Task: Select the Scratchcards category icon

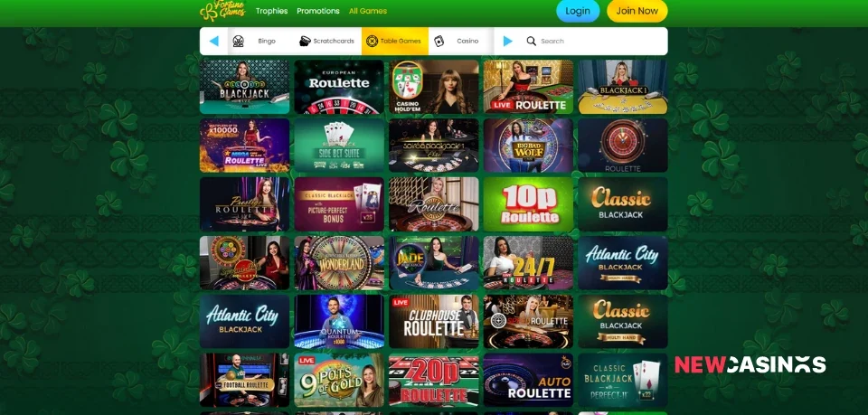Action: pos(305,41)
